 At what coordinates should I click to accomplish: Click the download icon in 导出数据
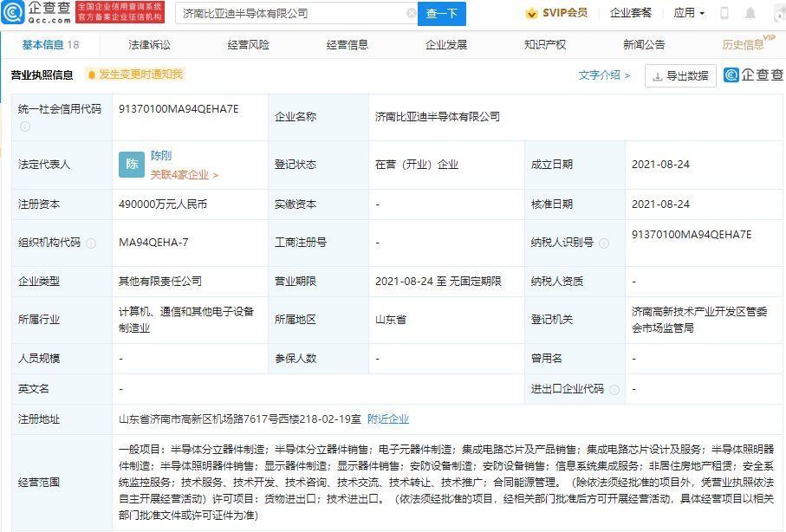(x=657, y=77)
